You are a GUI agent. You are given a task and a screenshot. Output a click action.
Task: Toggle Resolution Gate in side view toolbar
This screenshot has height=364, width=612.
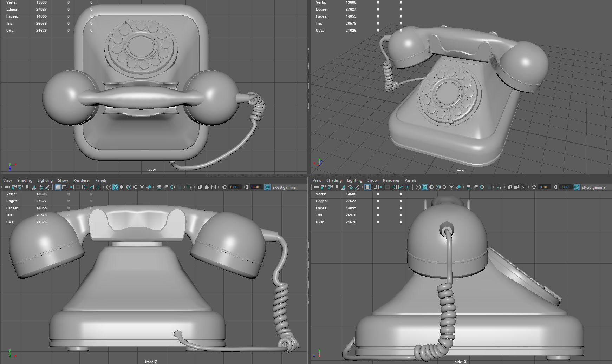click(381, 187)
